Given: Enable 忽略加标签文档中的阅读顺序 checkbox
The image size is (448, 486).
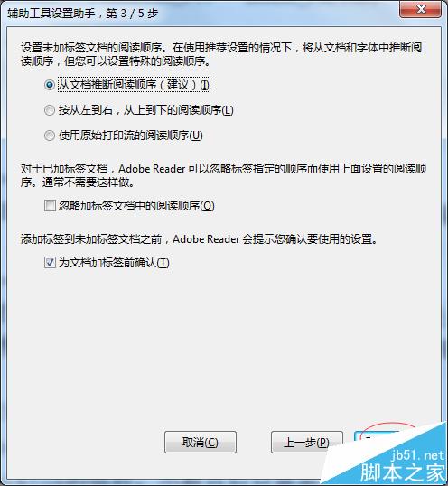Looking at the screenshot, I should click(50, 205).
